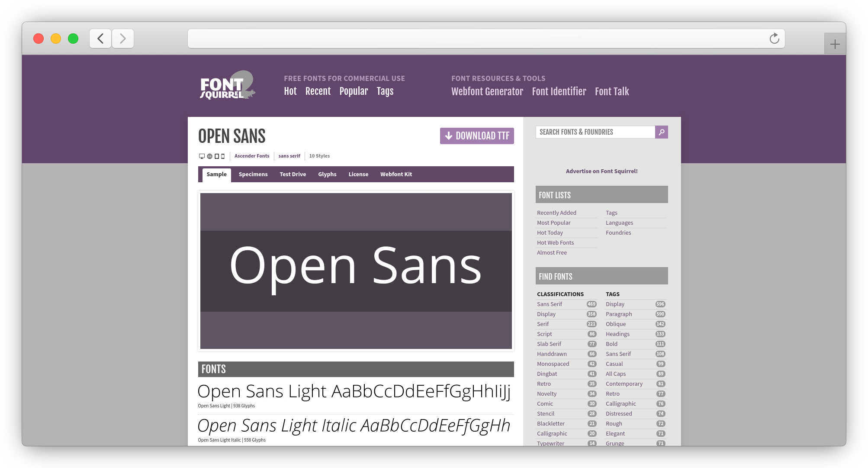
Task: Click Open Sans Light font sample
Action: [x=354, y=391]
